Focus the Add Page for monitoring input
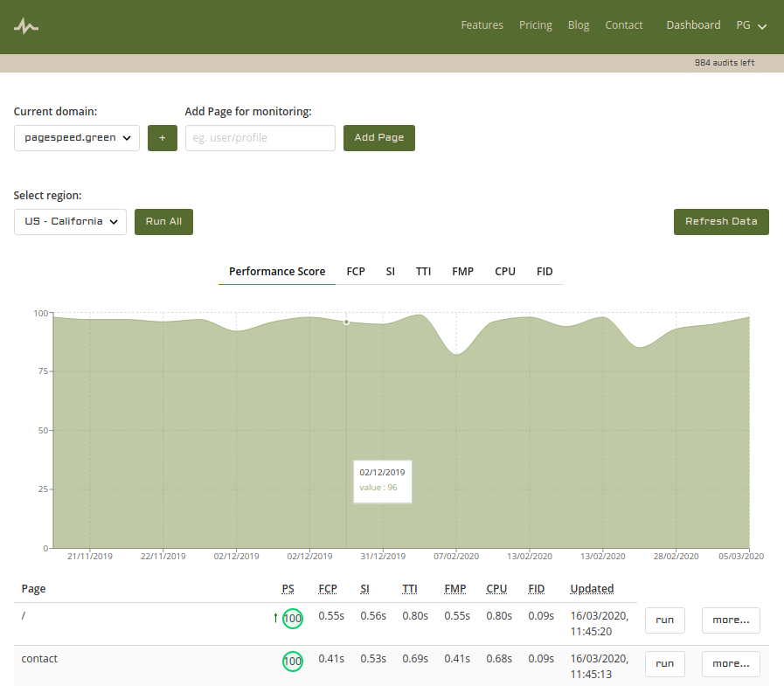Viewport: 784px width, 686px height. (x=260, y=138)
